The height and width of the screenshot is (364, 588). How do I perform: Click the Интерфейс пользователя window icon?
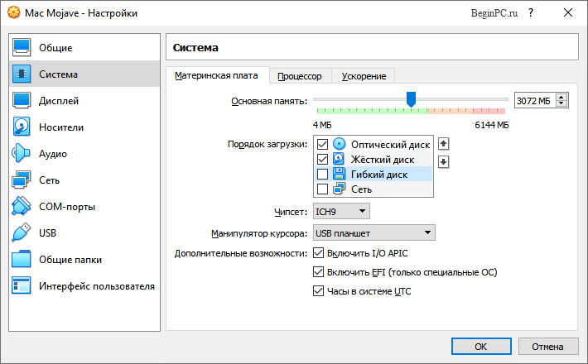tap(22, 285)
